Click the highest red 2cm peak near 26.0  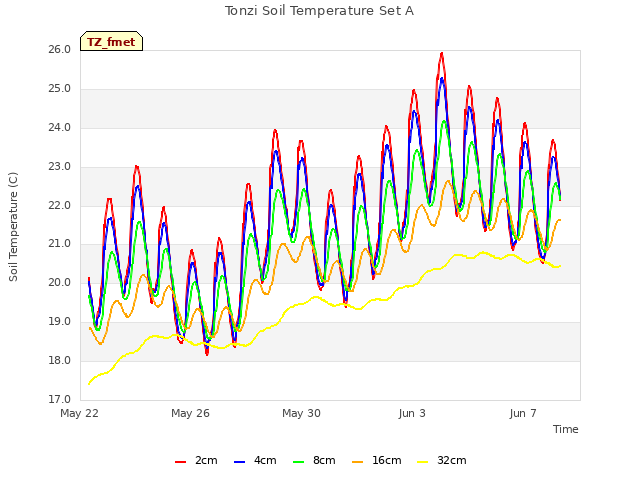pyautogui.click(x=442, y=53)
